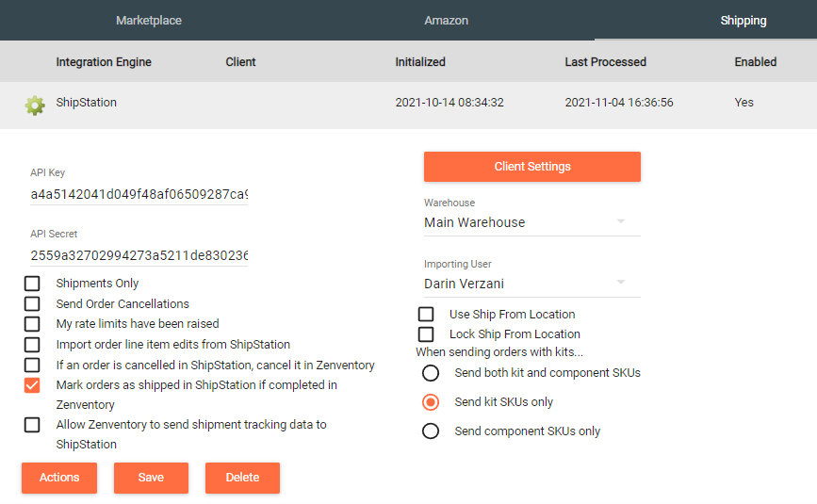Switch to the Marketplace tab
Screen dimensions: 817x504
click(149, 21)
